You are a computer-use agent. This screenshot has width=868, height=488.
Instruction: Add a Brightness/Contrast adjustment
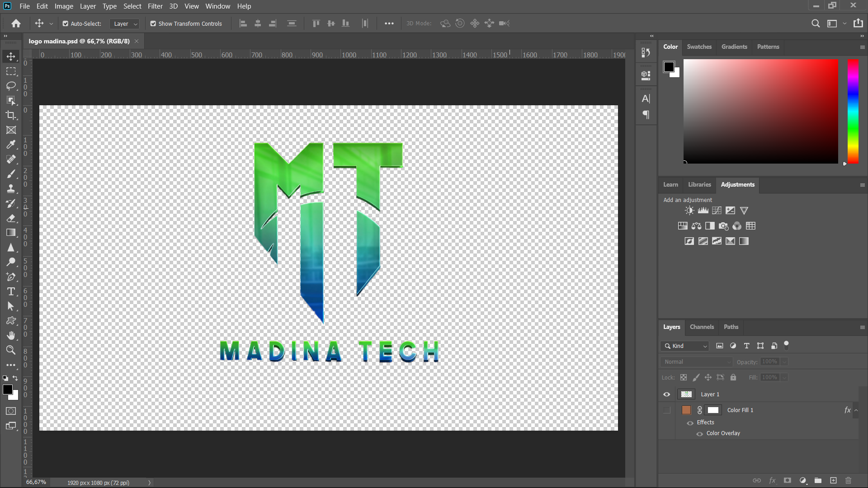click(x=689, y=211)
